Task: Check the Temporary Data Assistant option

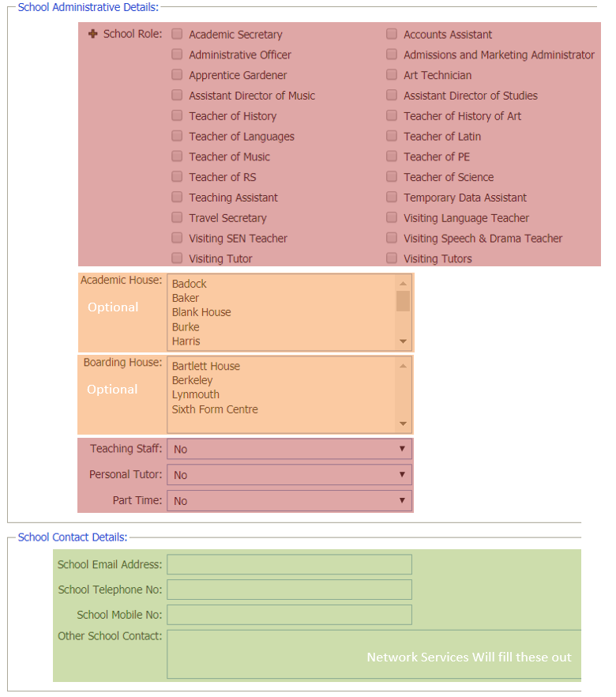Action: coord(392,198)
